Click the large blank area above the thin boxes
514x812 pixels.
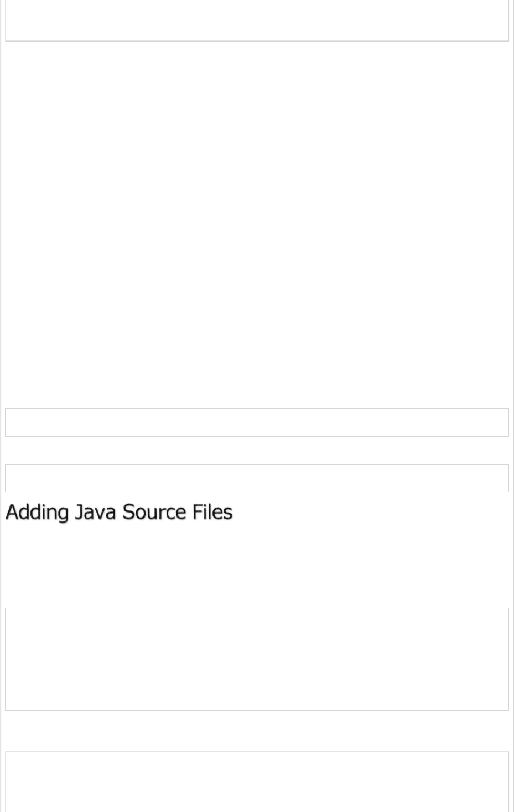coord(257,221)
